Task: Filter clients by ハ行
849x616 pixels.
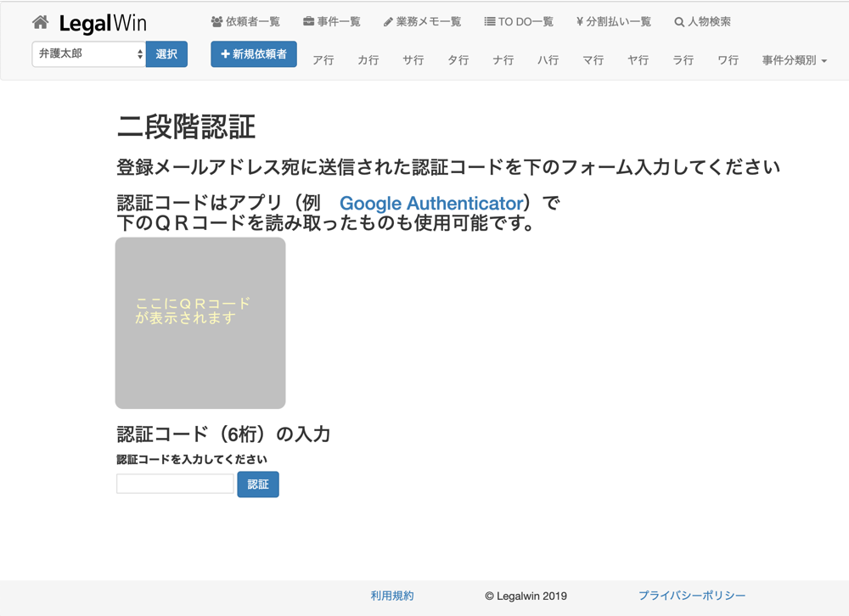Action: click(x=548, y=60)
